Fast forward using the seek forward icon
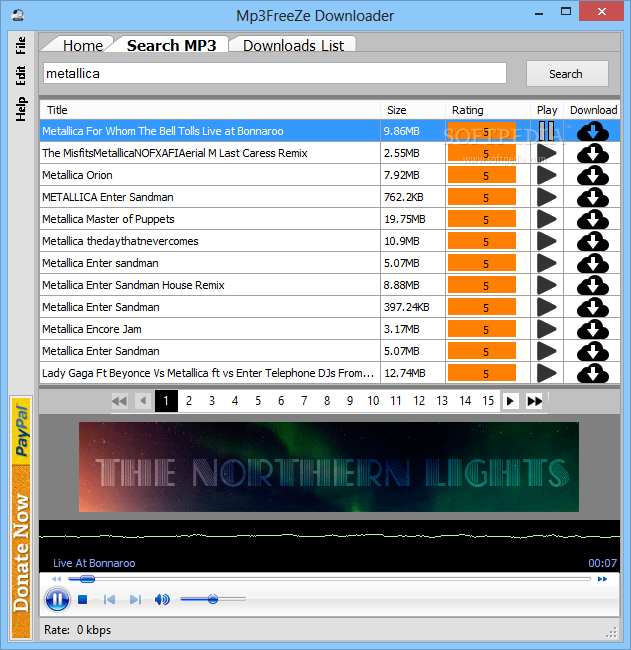The height and width of the screenshot is (650, 631). [x=602, y=579]
